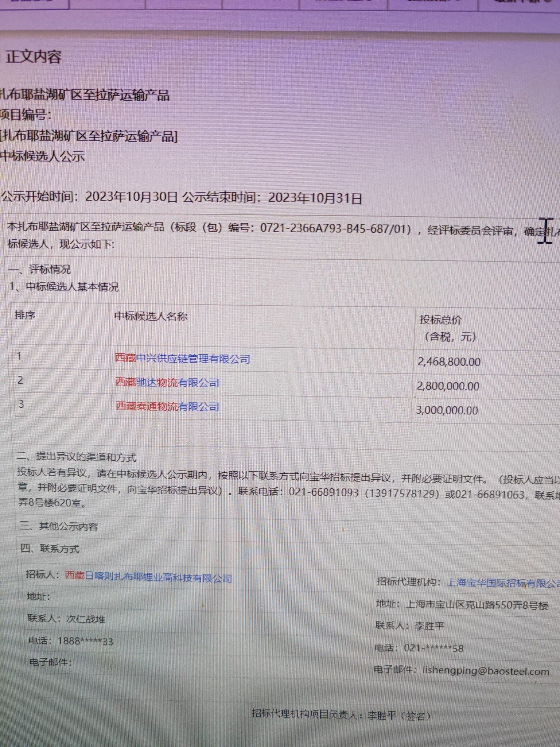Open 西藏泰通物流有限公司 company link
The image size is (560, 747).
coord(167,406)
